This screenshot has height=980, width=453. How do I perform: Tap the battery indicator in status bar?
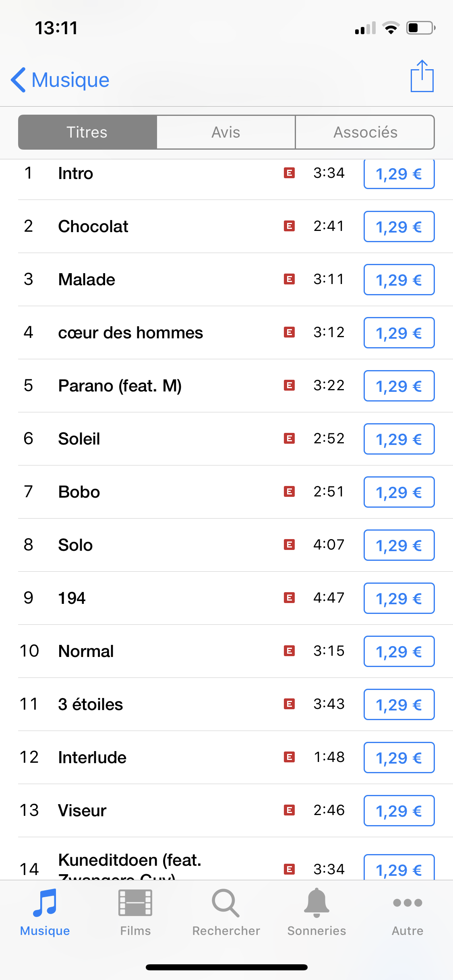[x=420, y=28]
